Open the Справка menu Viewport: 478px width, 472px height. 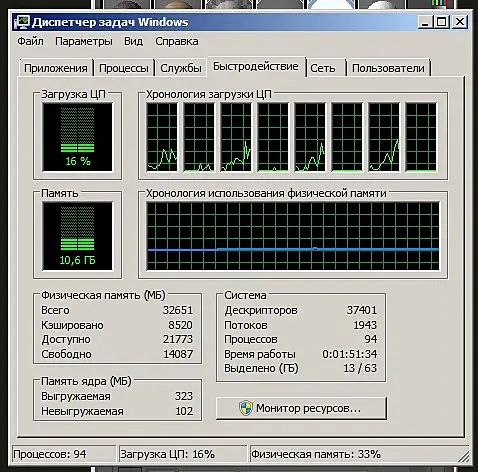tap(177, 41)
